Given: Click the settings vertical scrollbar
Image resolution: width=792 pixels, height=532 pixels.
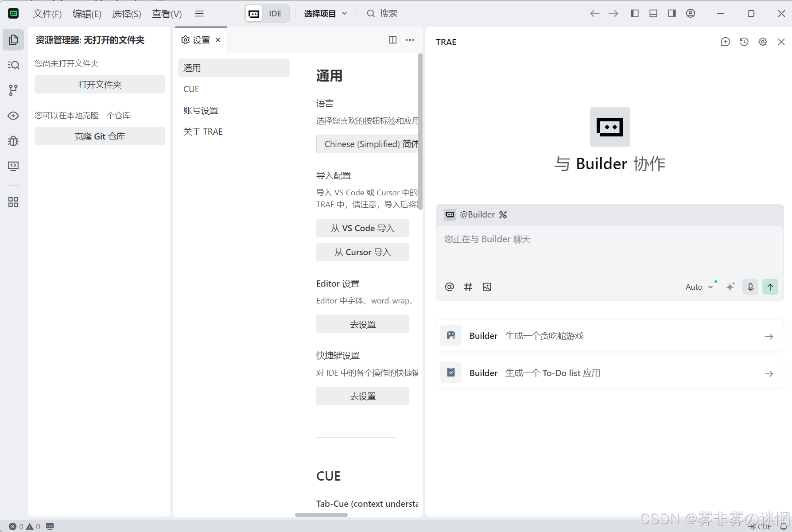Looking at the screenshot, I should pyautogui.click(x=420, y=132).
